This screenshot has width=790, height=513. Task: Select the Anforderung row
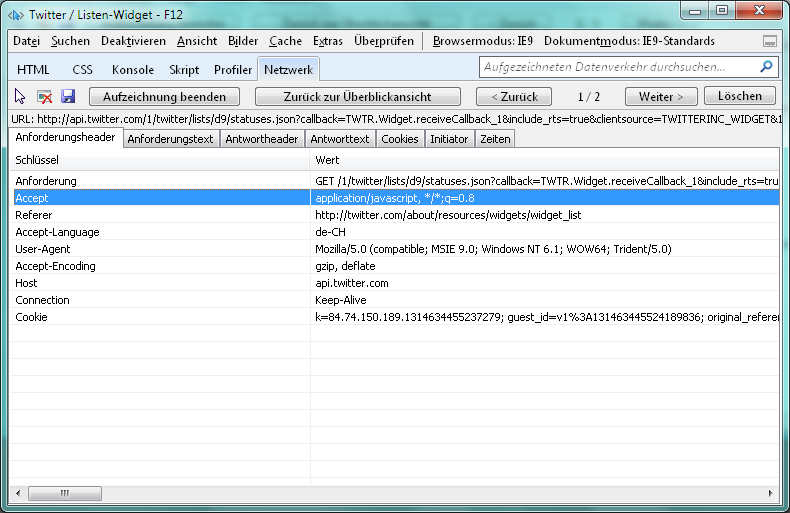click(x=394, y=181)
